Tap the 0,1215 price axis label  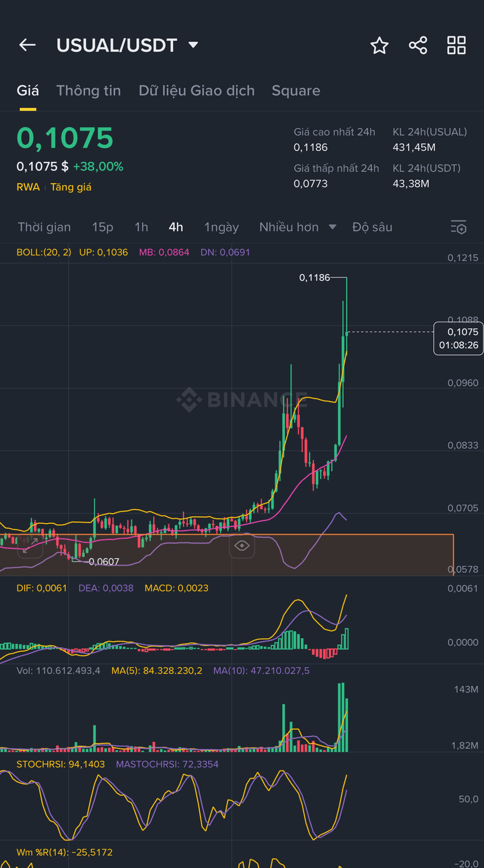pos(462,258)
